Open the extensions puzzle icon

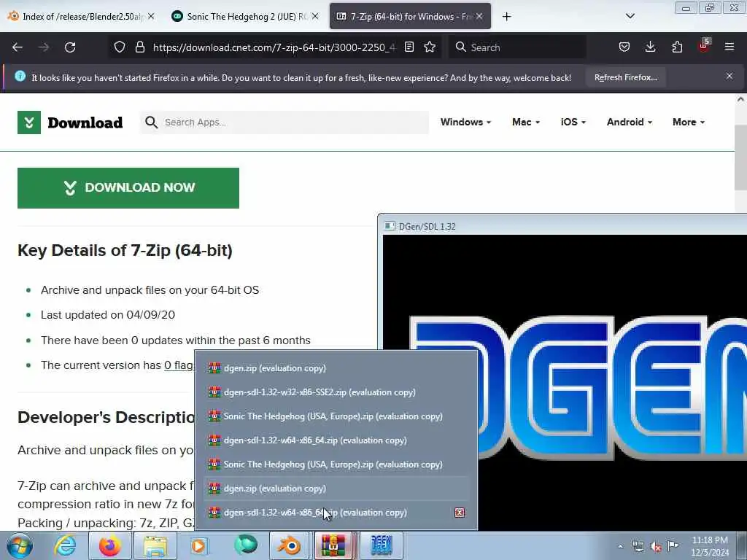click(677, 47)
